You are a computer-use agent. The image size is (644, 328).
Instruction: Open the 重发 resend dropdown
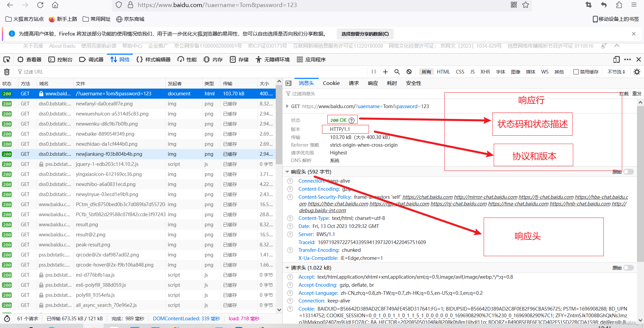click(637, 94)
